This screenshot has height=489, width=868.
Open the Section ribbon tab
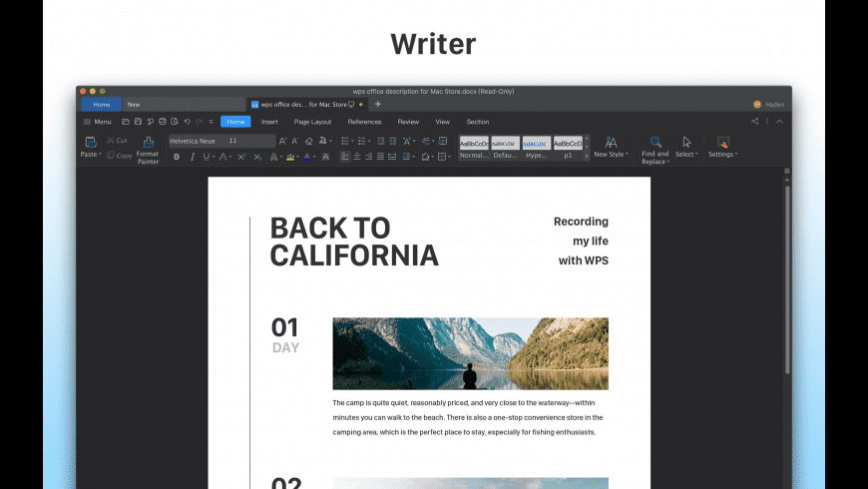pyautogui.click(x=477, y=122)
